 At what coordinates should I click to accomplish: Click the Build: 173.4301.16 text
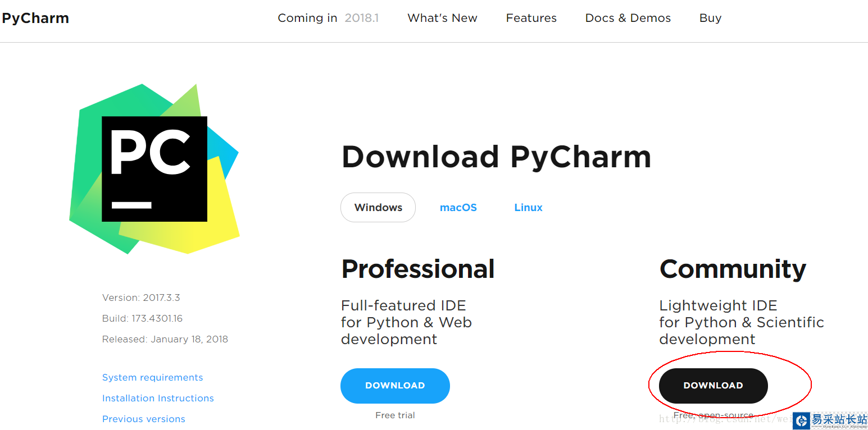[142, 318]
